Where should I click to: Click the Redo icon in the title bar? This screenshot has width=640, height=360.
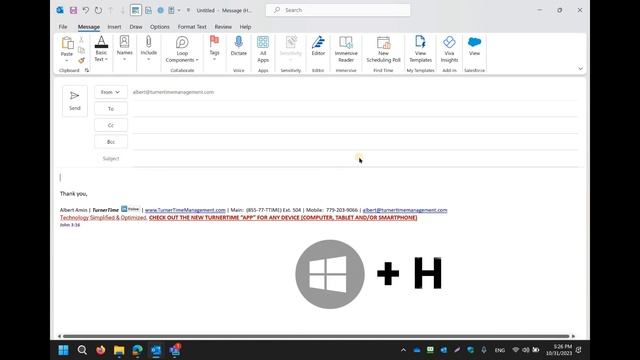(x=98, y=10)
